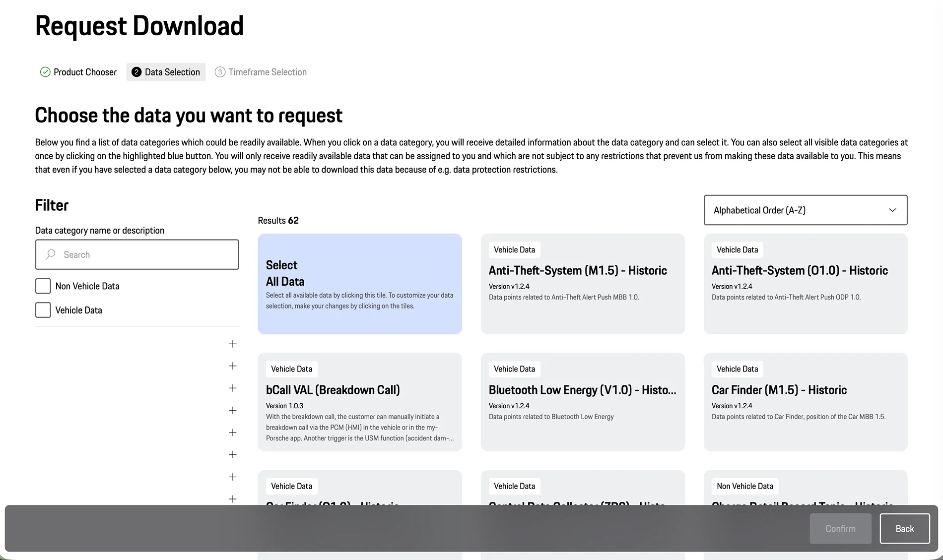Expand the bottommost visible plus filter section
This screenshot has width=943, height=560.
232,498
